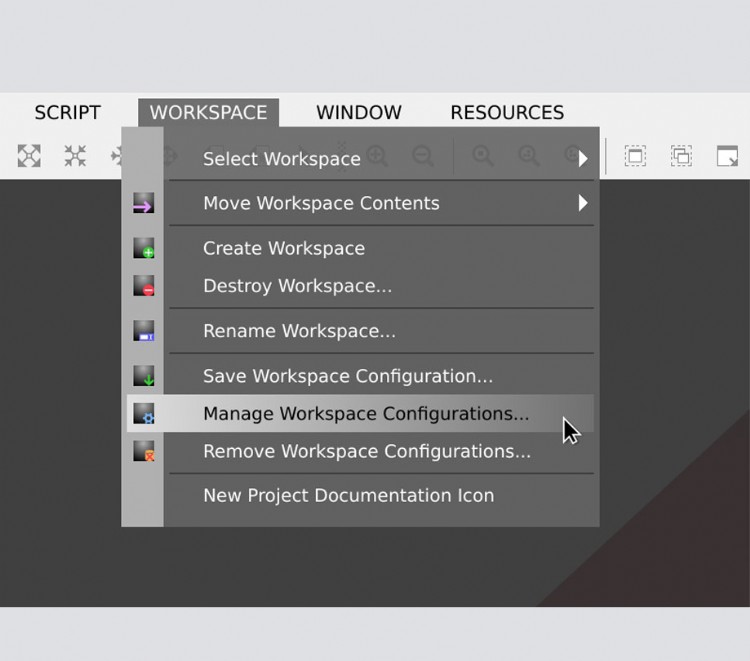Screen dimensions: 750x661
Task: Click the green plus Create Workspace icon
Action: (x=143, y=249)
